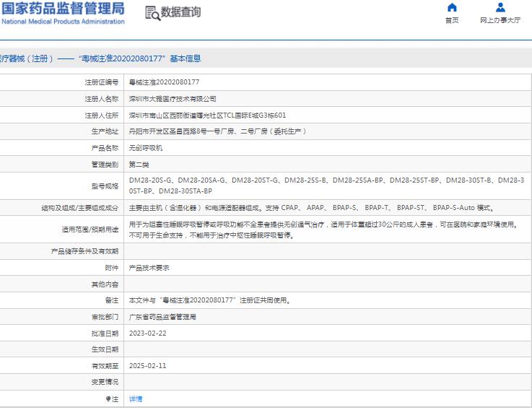Click the 注册人住所 row label

[102, 115]
